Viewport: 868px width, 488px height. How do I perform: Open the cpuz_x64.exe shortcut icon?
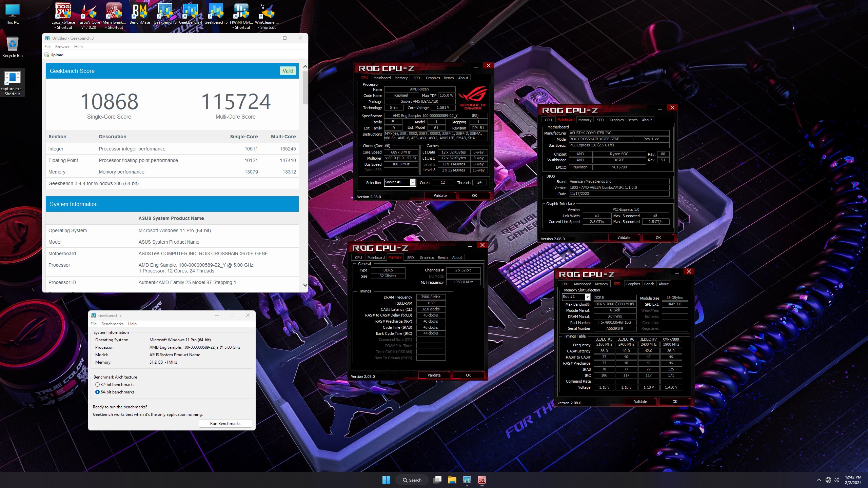point(63,15)
